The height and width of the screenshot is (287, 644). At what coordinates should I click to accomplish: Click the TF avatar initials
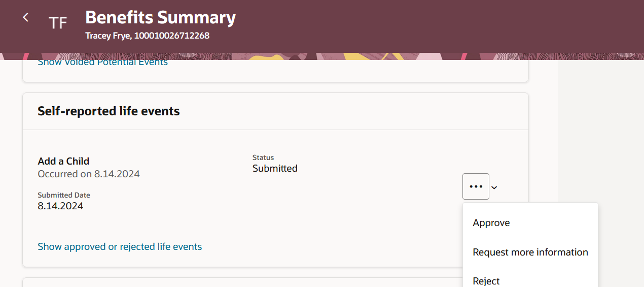pyautogui.click(x=58, y=22)
